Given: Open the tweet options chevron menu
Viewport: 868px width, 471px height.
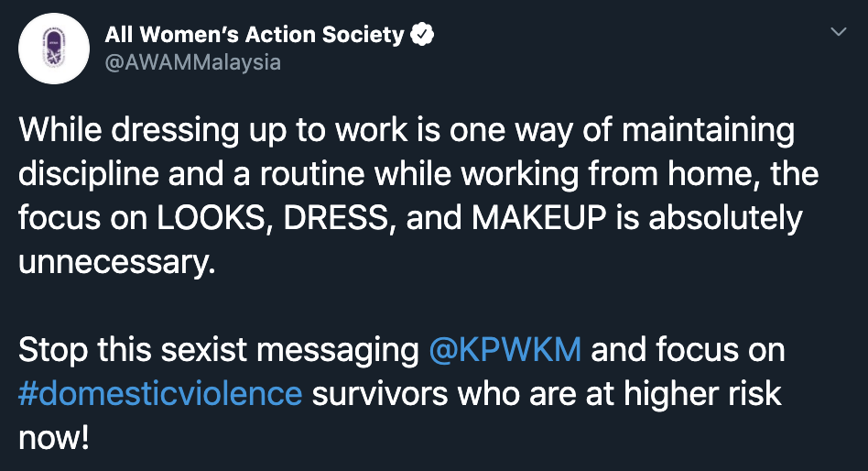Looking at the screenshot, I should coord(837,33).
